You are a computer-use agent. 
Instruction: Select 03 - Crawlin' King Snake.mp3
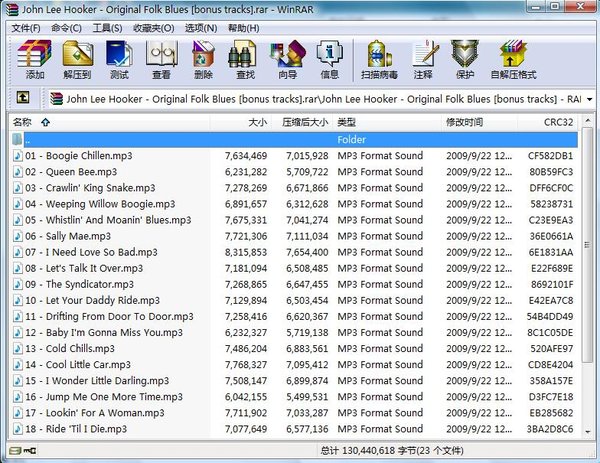tap(90, 187)
